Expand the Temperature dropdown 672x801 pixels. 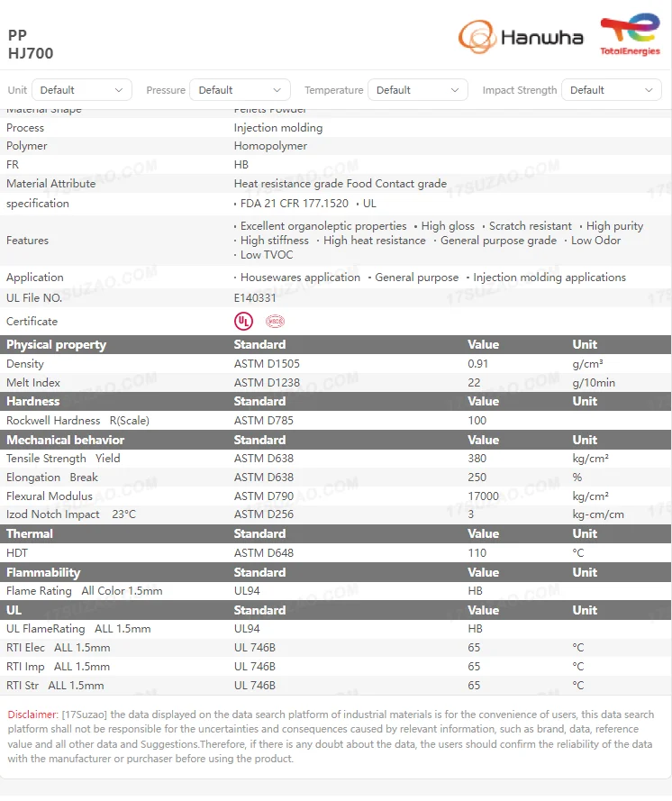(x=418, y=90)
